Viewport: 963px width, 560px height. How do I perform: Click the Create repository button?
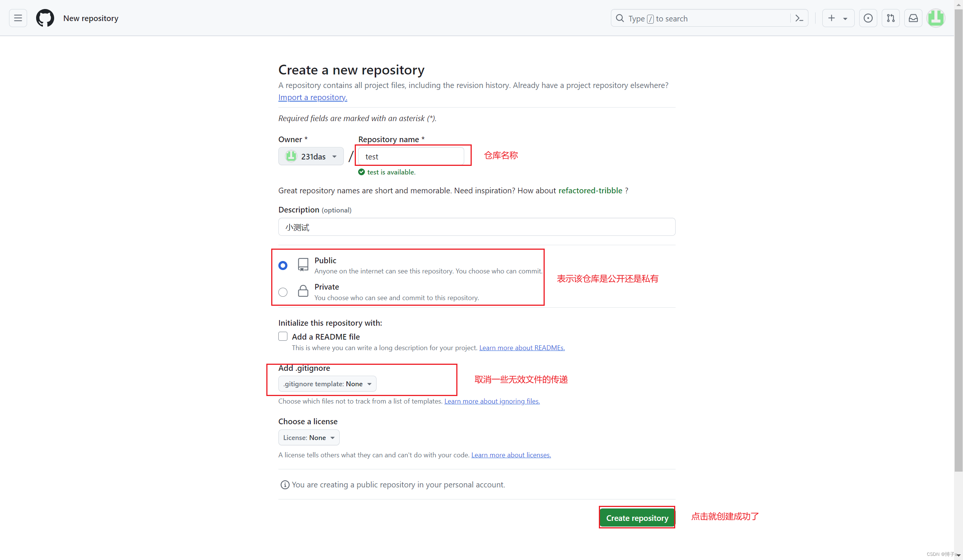636,518
